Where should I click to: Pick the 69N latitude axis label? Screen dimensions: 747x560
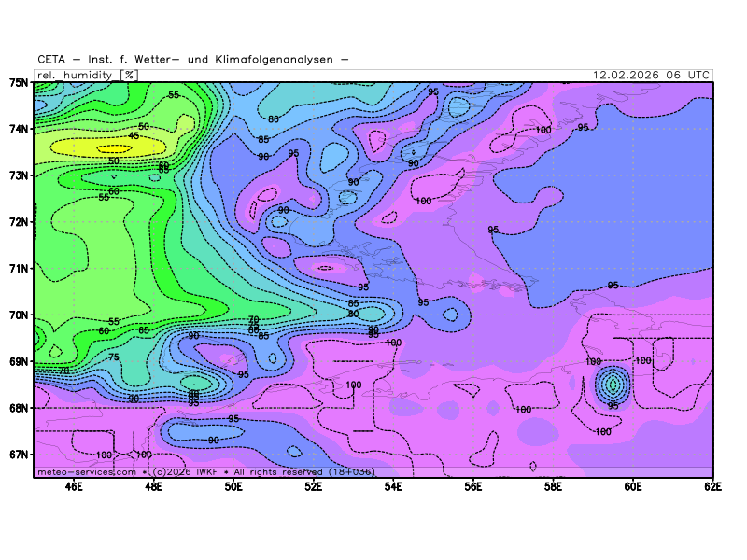19,362
